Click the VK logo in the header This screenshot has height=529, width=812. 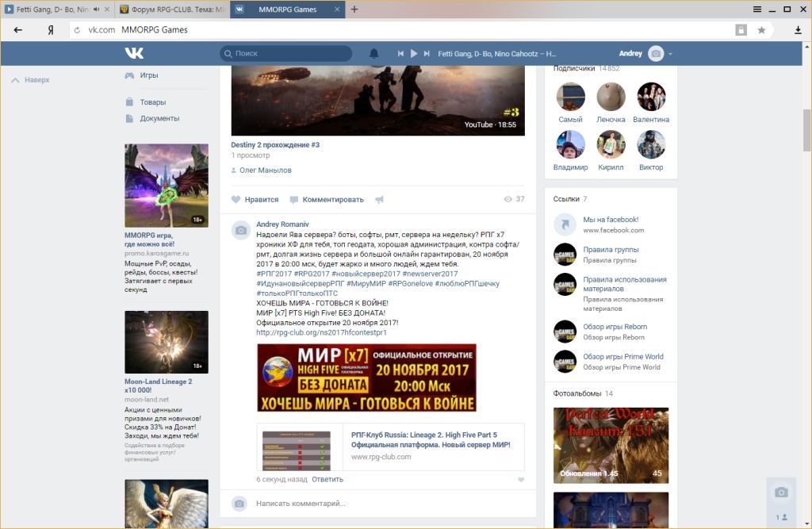click(x=134, y=53)
